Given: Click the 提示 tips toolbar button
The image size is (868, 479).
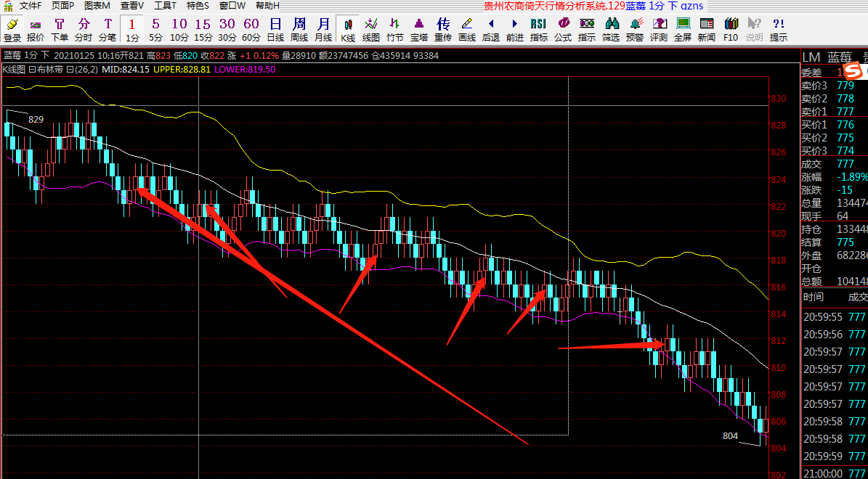Looking at the screenshot, I should pos(778,30).
